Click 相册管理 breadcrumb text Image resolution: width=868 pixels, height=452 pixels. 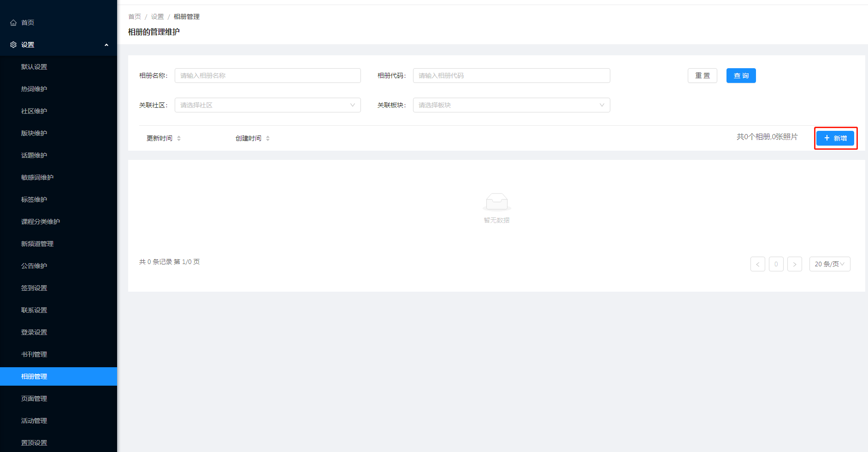pos(187,17)
